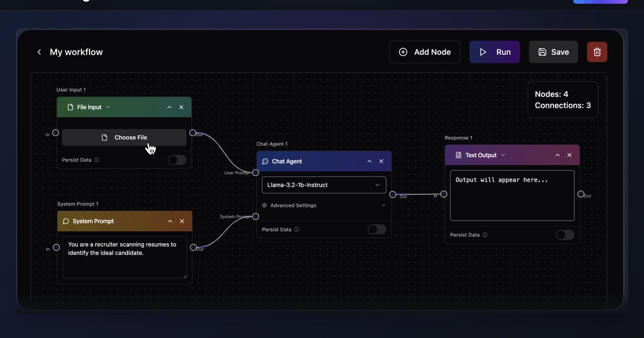This screenshot has height=338, width=644.
Task: Run the workflow
Action: click(x=494, y=52)
